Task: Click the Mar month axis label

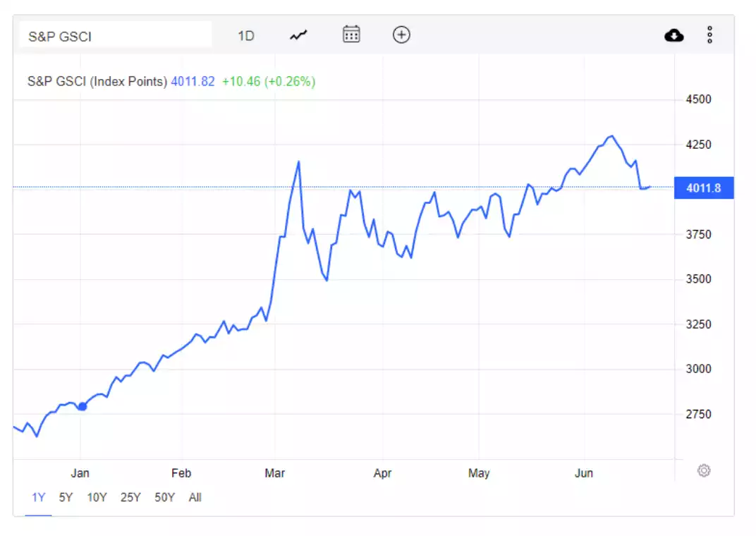Action: point(275,473)
